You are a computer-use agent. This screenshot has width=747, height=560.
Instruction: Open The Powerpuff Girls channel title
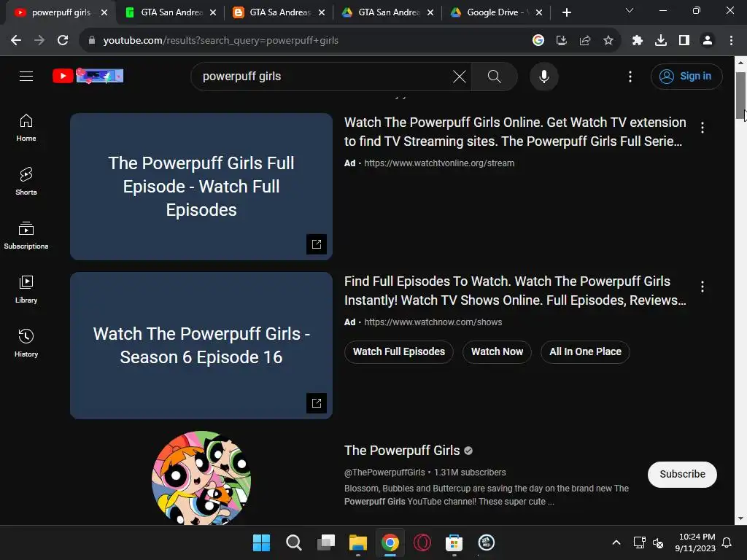tap(402, 451)
